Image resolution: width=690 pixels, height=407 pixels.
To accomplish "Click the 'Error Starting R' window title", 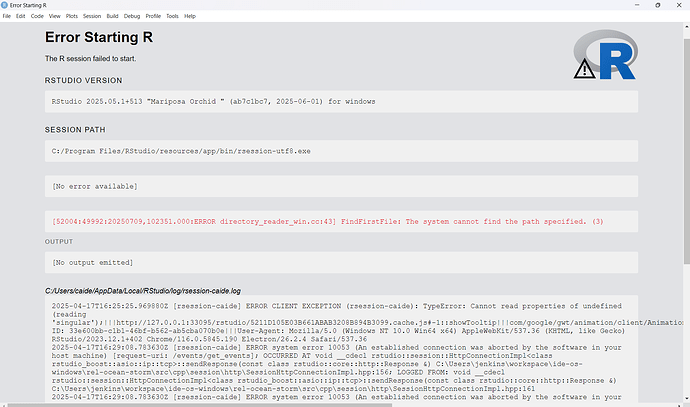I will click(28, 5).
